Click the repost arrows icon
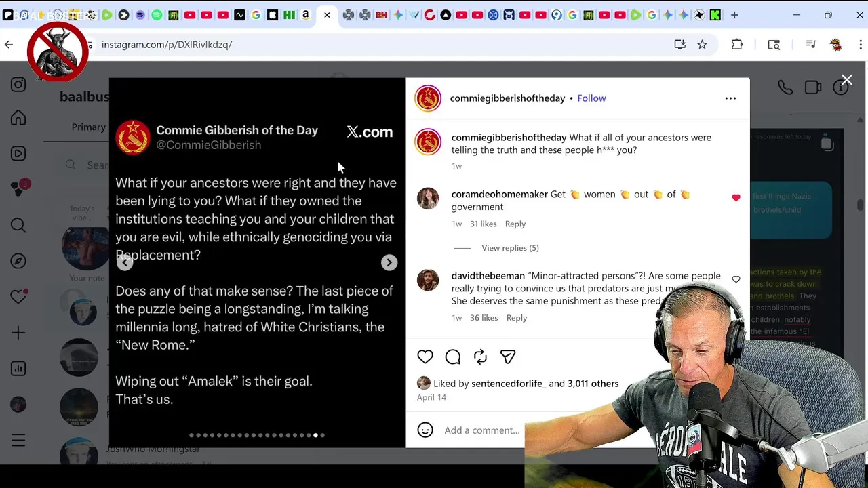Screen dimensions: 868x488 click(x=480, y=357)
